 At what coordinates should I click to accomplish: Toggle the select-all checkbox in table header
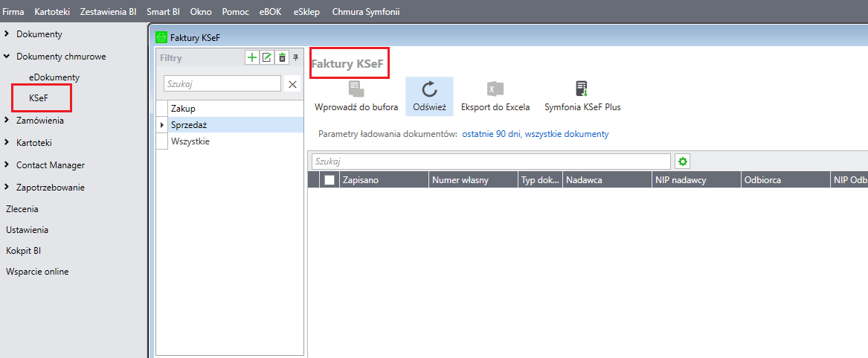(x=329, y=179)
